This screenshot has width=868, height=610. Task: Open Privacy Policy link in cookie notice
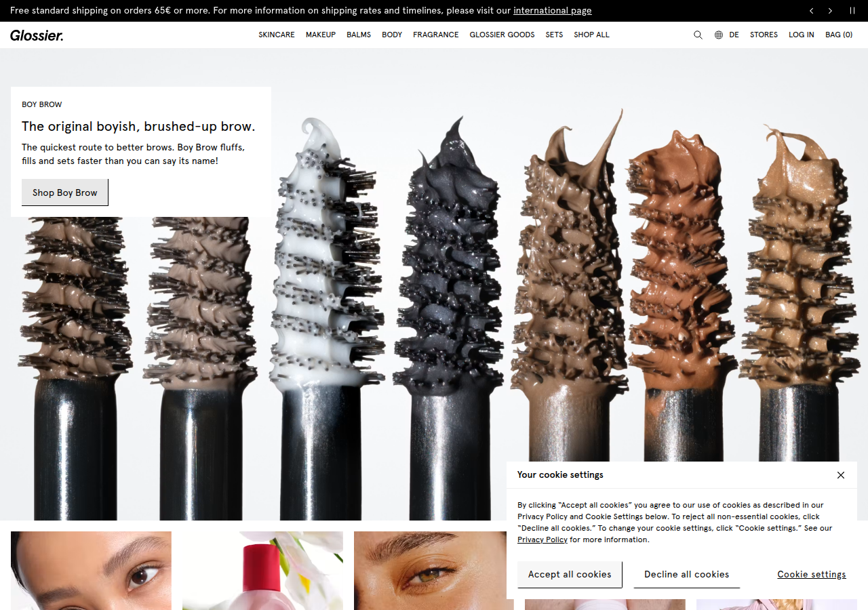(542, 540)
